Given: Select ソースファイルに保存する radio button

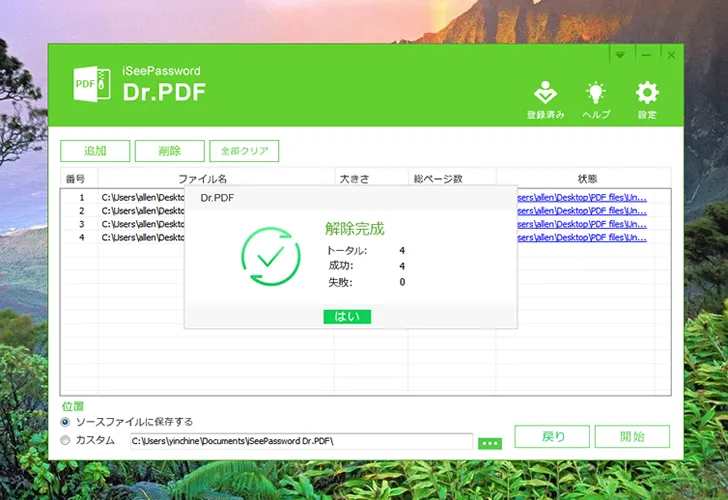Looking at the screenshot, I should (x=65, y=422).
